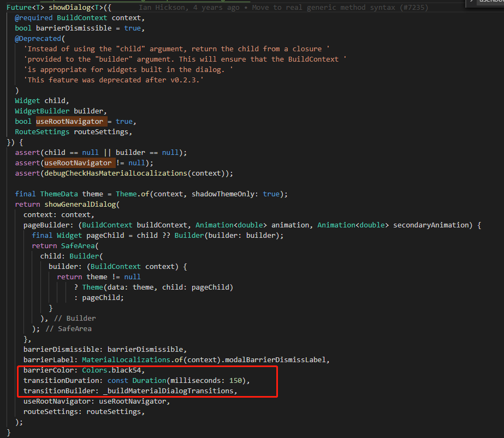
Task: Click the 'milliseconds: 150' value
Action: point(206,381)
